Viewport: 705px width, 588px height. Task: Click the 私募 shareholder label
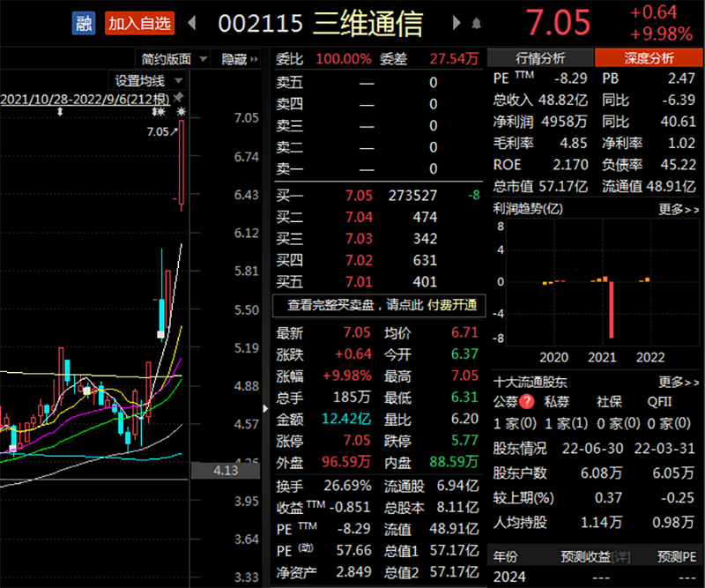pyautogui.click(x=557, y=401)
